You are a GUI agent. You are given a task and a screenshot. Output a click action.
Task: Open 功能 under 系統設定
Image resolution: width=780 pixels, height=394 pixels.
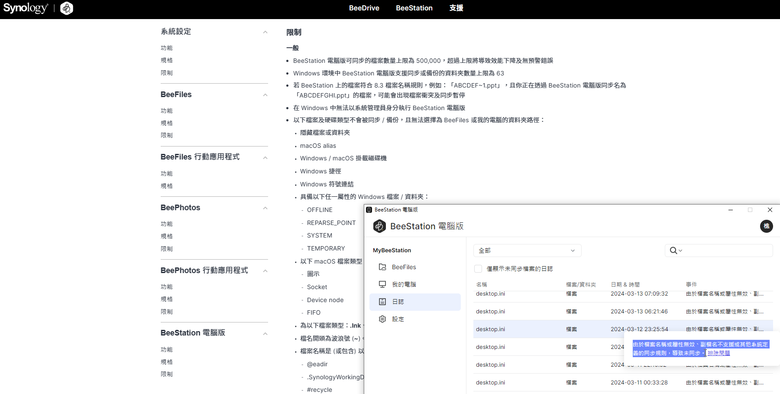(x=167, y=48)
